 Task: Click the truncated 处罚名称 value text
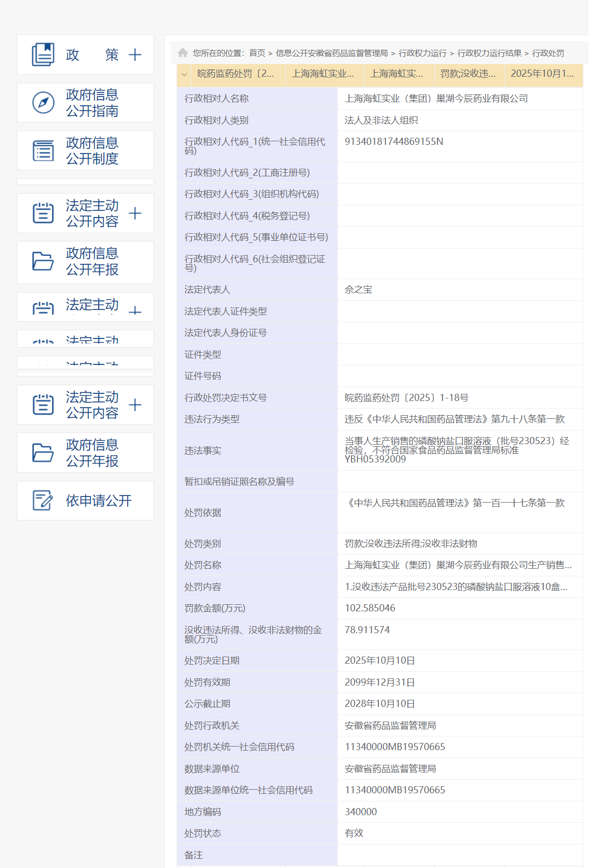coord(458,565)
